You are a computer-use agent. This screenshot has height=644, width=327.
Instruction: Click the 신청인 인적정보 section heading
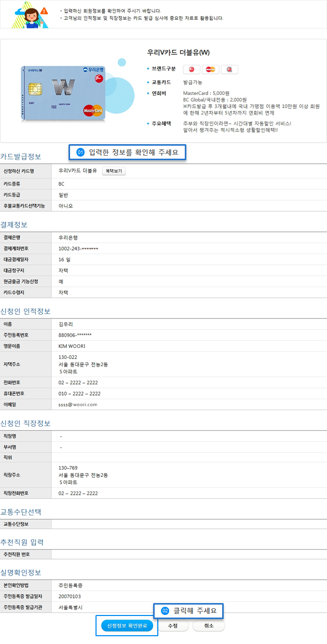pyautogui.click(x=25, y=311)
